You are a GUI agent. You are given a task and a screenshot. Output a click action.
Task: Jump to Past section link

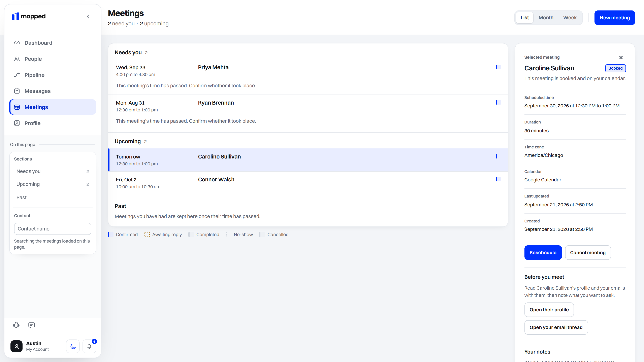(x=53, y=197)
